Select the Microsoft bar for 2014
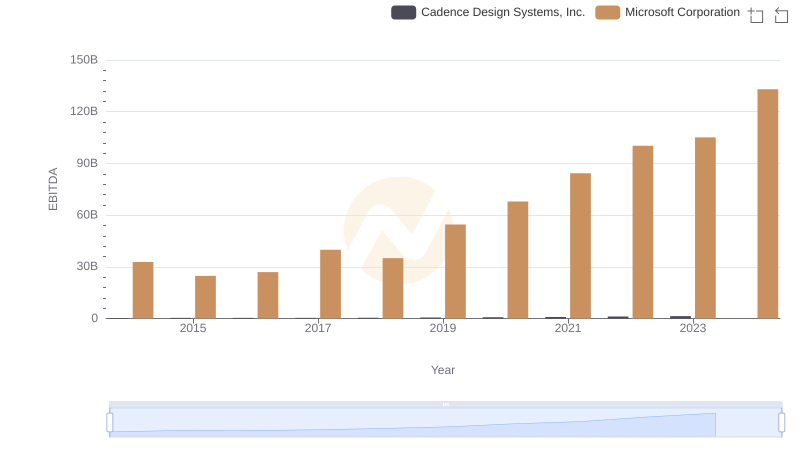Screen dimensions: 800x461 [143, 290]
